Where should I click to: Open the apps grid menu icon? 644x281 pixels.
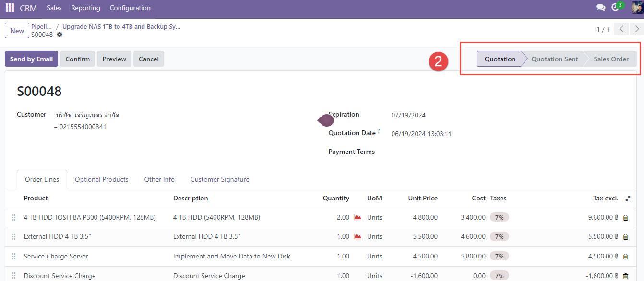click(x=10, y=8)
